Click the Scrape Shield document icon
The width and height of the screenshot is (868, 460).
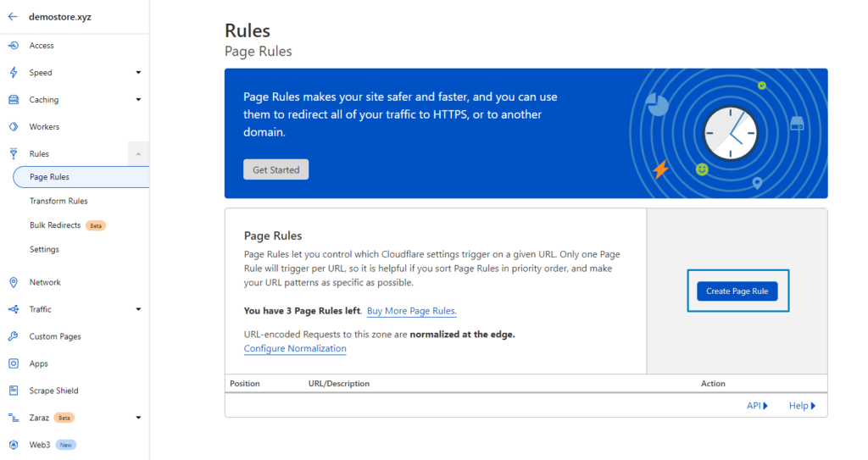click(x=14, y=391)
